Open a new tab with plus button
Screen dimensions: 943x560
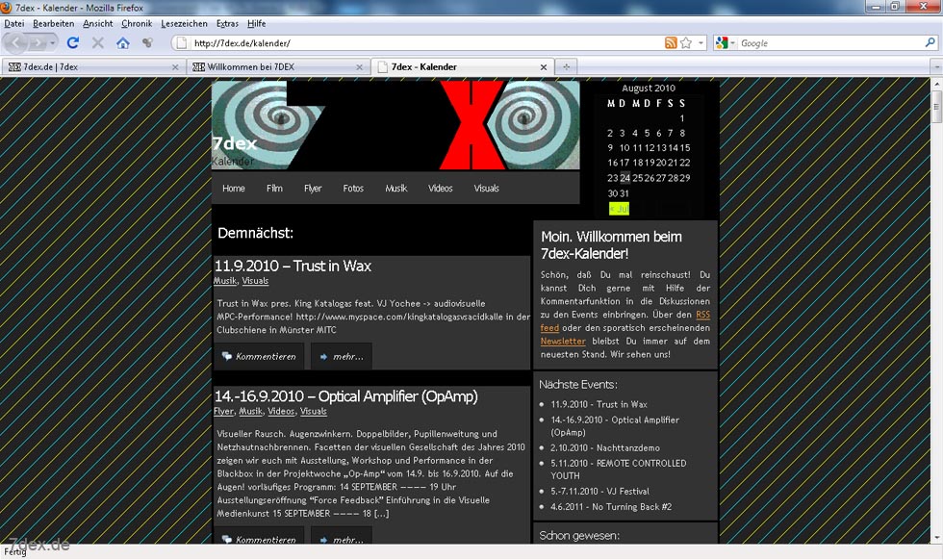566,66
